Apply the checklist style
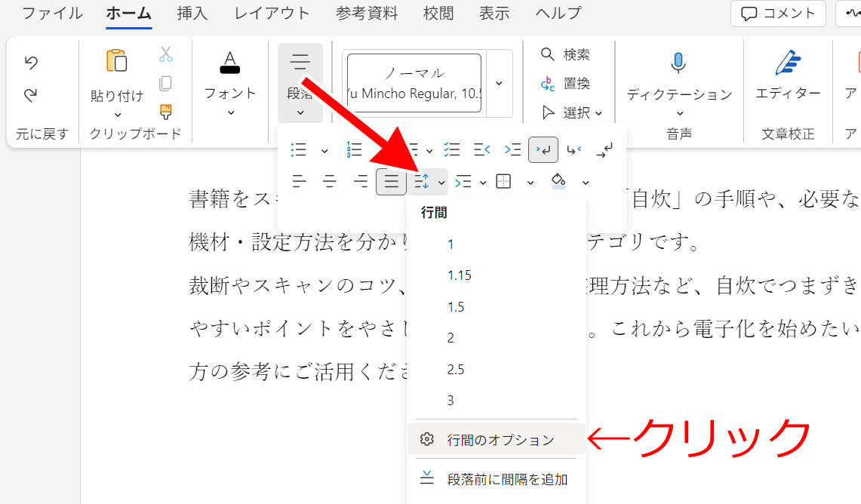This screenshot has height=504, width=861. pos(452,150)
